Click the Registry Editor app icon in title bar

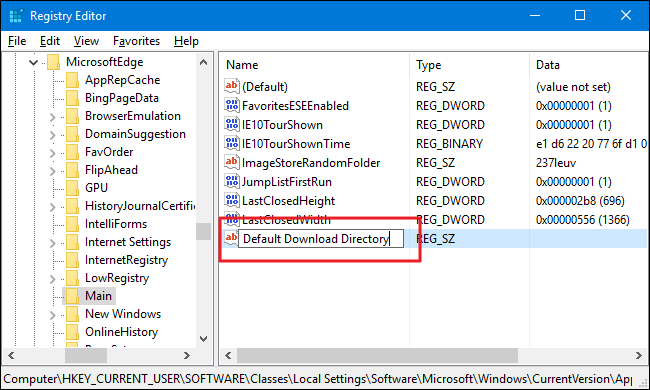pos(16,16)
